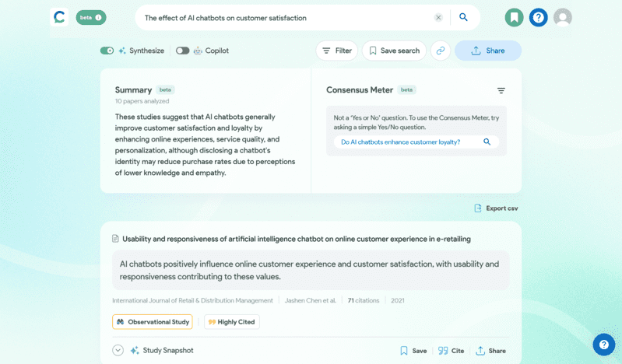Image resolution: width=622 pixels, height=364 pixels.
Task: Open help via top question mark icon
Action: (x=538, y=17)
